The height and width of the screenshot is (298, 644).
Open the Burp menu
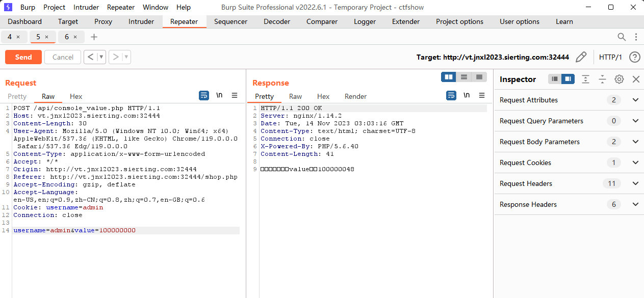point(28,7)
